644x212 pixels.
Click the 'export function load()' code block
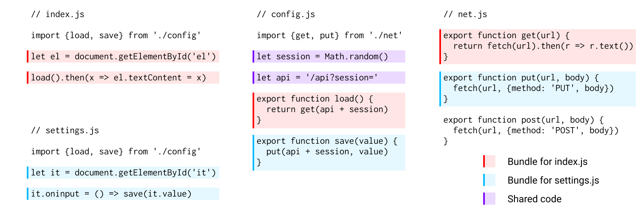pyautogui.click(x=329, y=109)
